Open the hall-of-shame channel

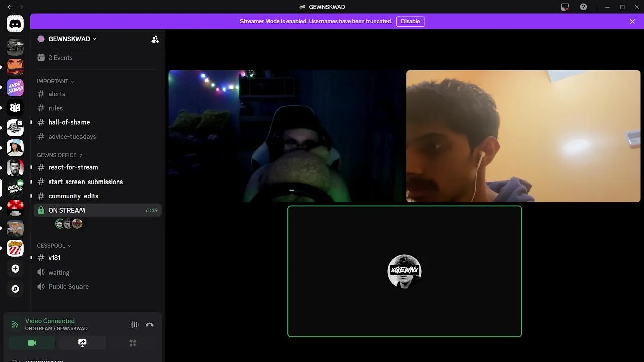(x=97, y=122)
